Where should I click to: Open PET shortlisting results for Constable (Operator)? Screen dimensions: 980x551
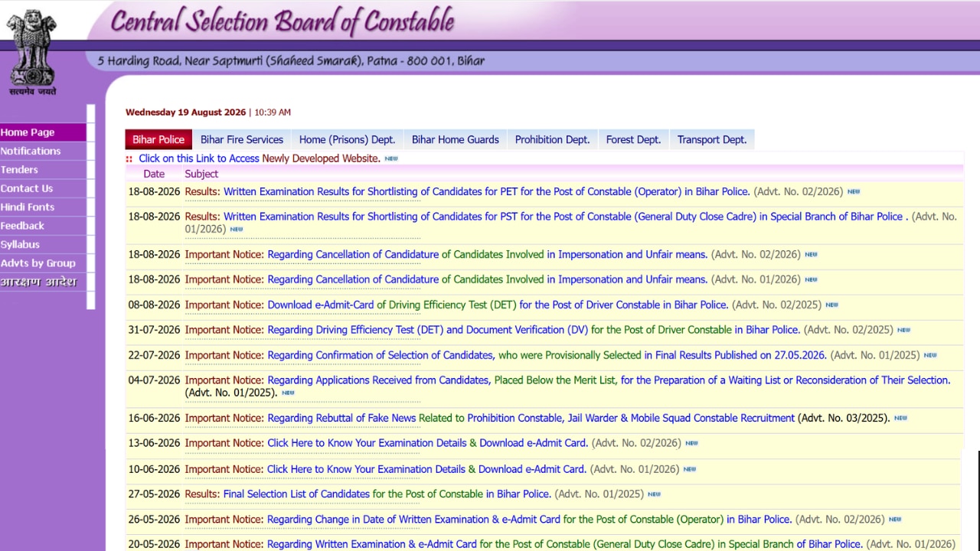pos(486,191)
